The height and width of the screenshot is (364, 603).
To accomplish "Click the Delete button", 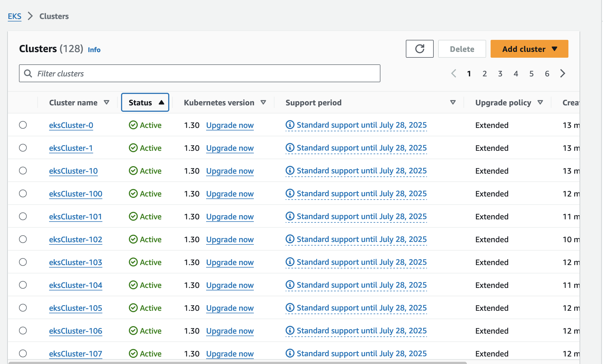I will [462, 49].
